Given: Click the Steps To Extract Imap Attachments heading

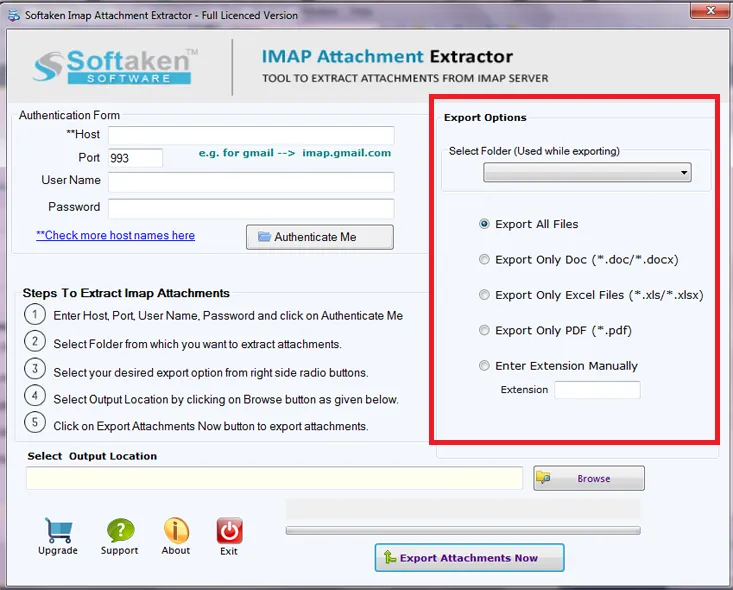Looking at the screenshot, I should [126, 293].
